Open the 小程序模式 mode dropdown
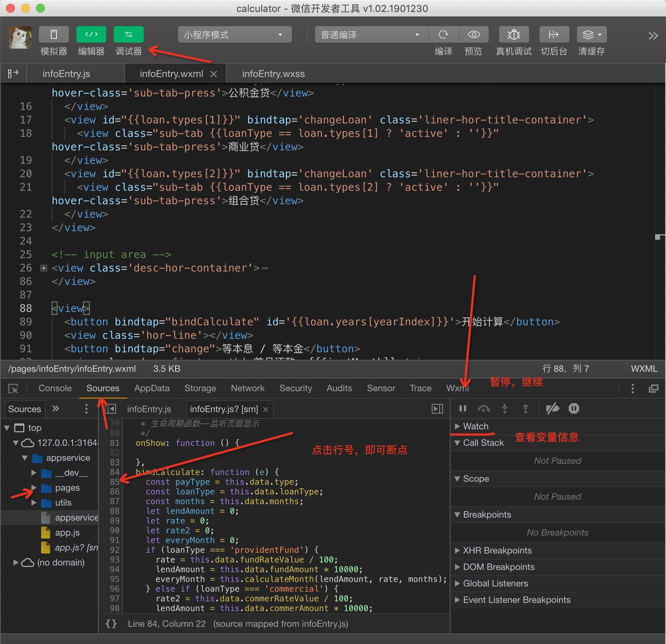 pos(235,35)
